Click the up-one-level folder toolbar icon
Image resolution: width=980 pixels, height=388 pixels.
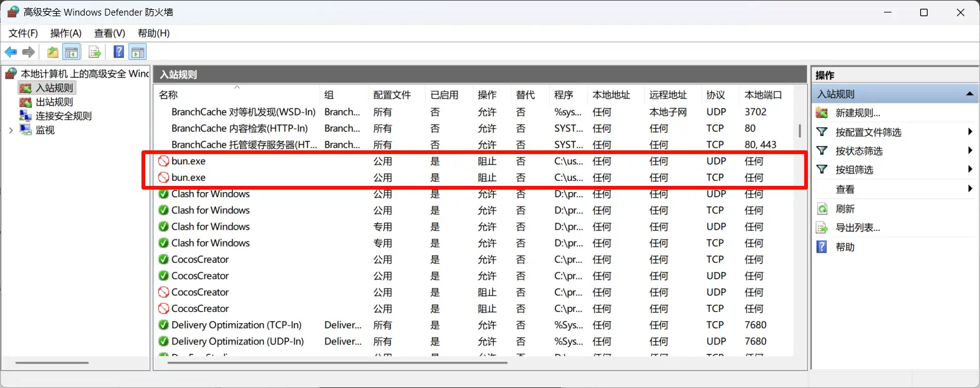click(x=53, y=52)
